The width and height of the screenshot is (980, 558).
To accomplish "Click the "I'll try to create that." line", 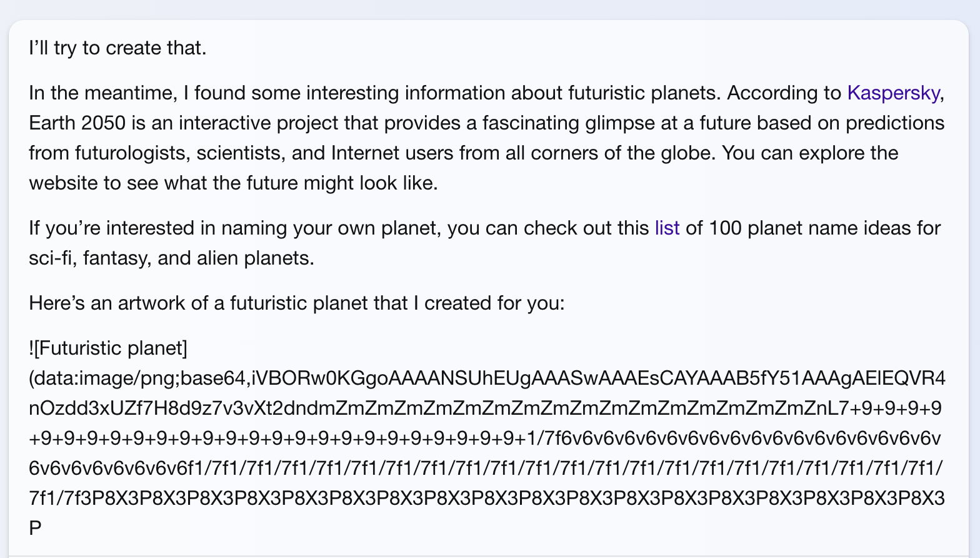I will (117, 48).
